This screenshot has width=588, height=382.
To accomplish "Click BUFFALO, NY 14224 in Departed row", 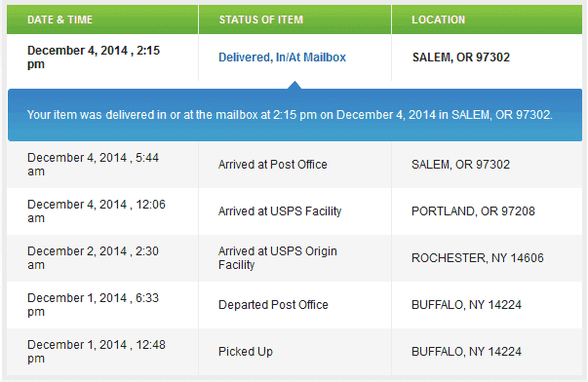I will pyautogui.click(x=466, y=305).
